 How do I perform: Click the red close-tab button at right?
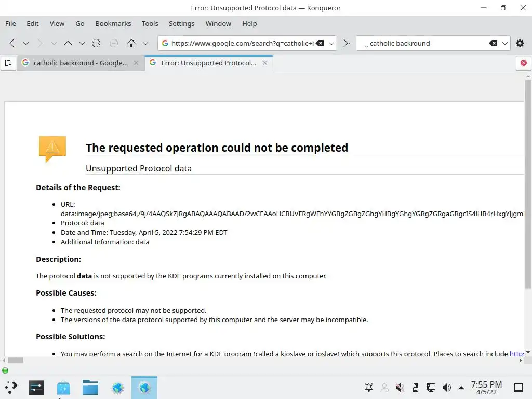(524, 63)
